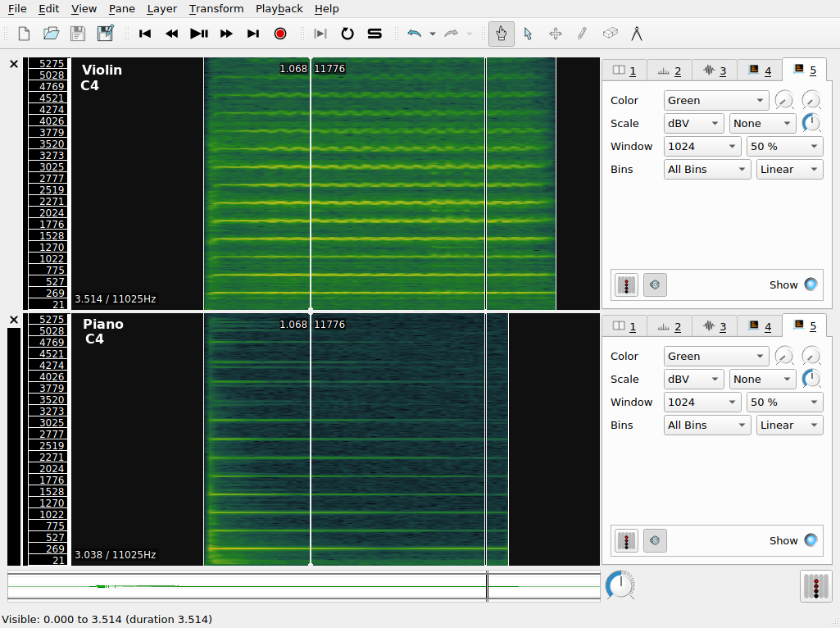Undo the last action
The width and height of the screenshot is (840, 628).
tap(414, 34)
